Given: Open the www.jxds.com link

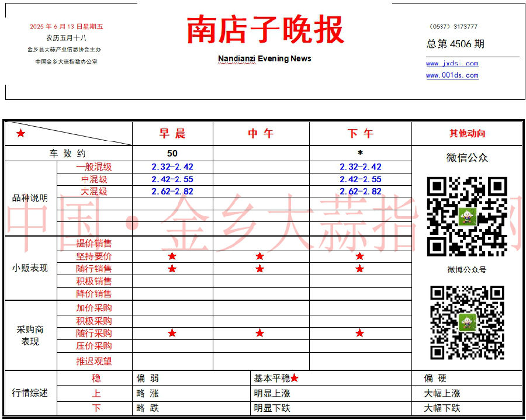Looking at the screenshot, I should point(452,63).
